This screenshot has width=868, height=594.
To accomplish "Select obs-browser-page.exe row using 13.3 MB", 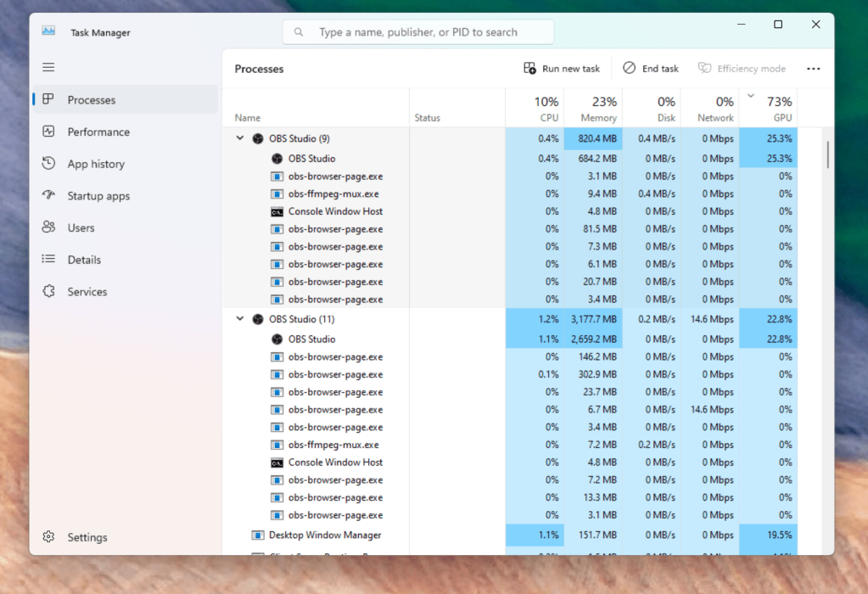I will pyautogui.click(x=510, y=497).
